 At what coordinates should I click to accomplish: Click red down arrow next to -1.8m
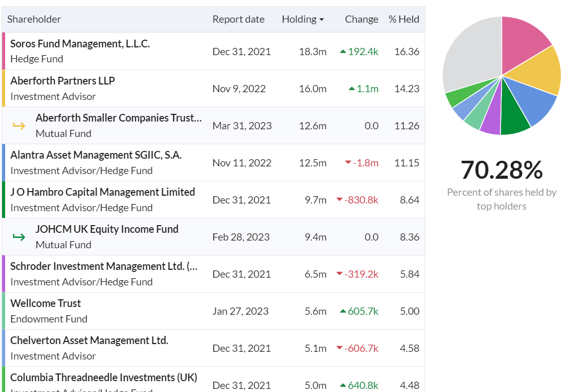[x=348, y=163]
